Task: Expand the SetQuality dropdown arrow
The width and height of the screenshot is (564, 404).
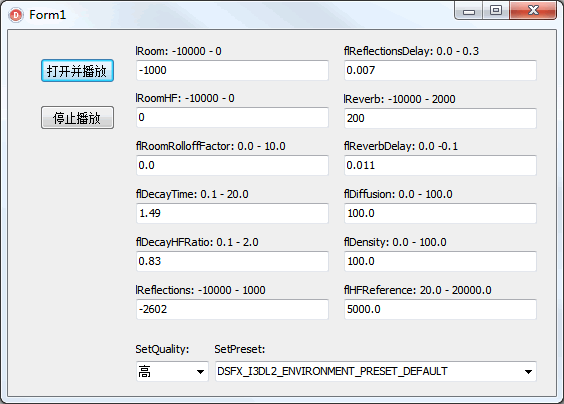Action: (x=200, y=372)
